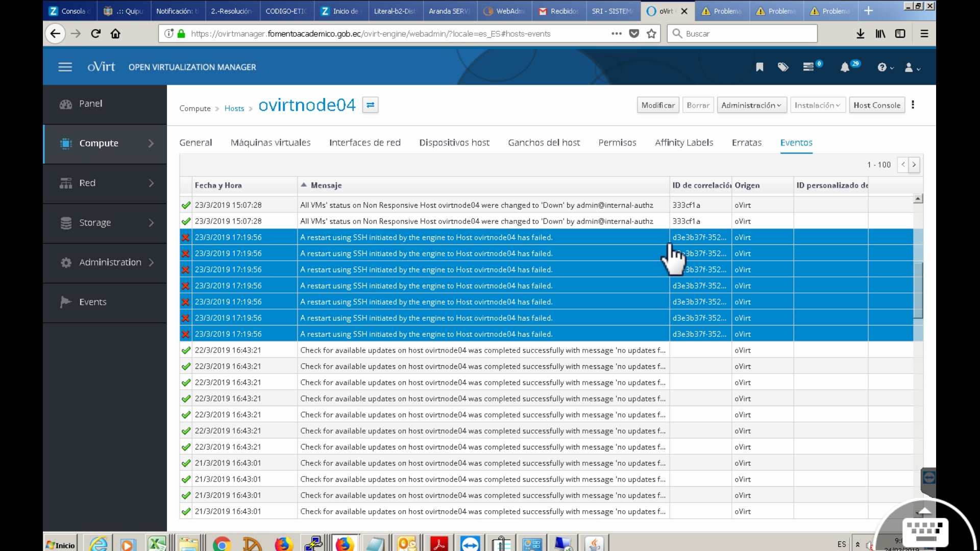
Task: Click Firefox reload page icon
Action: [96, 34]
